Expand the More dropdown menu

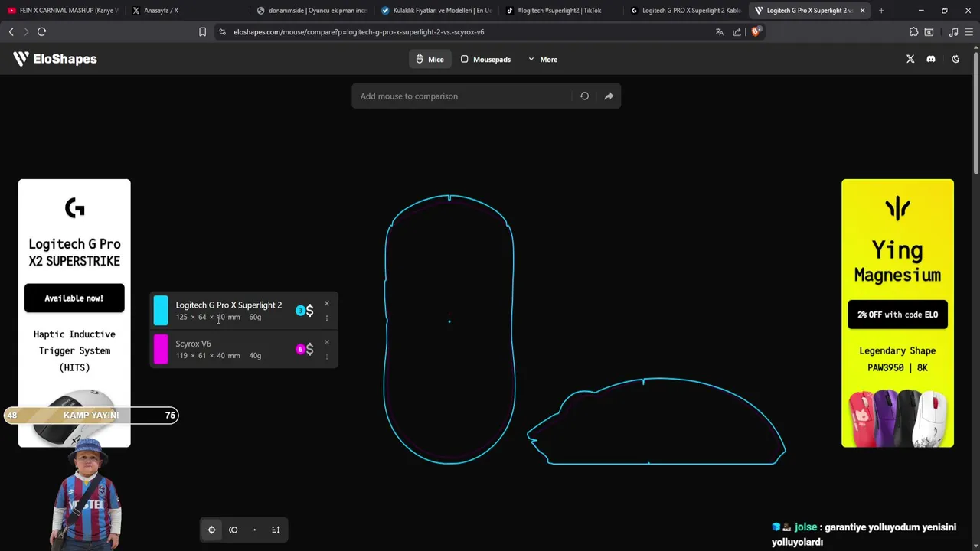coord(543,59)
